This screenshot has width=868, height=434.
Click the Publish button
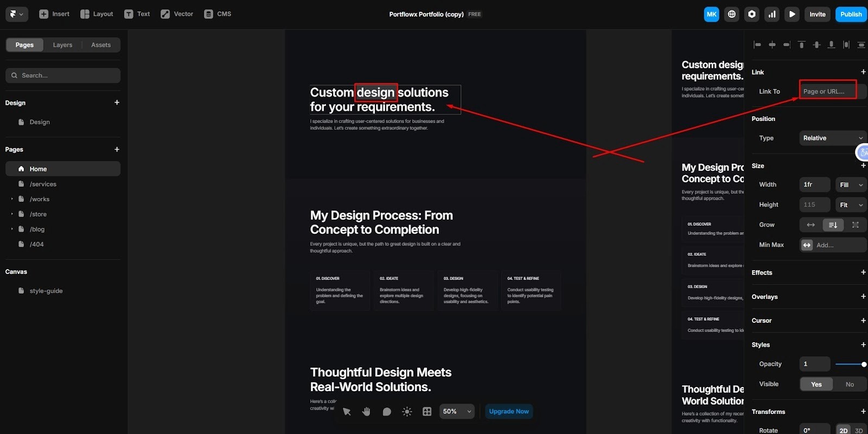tap(851, 15)
